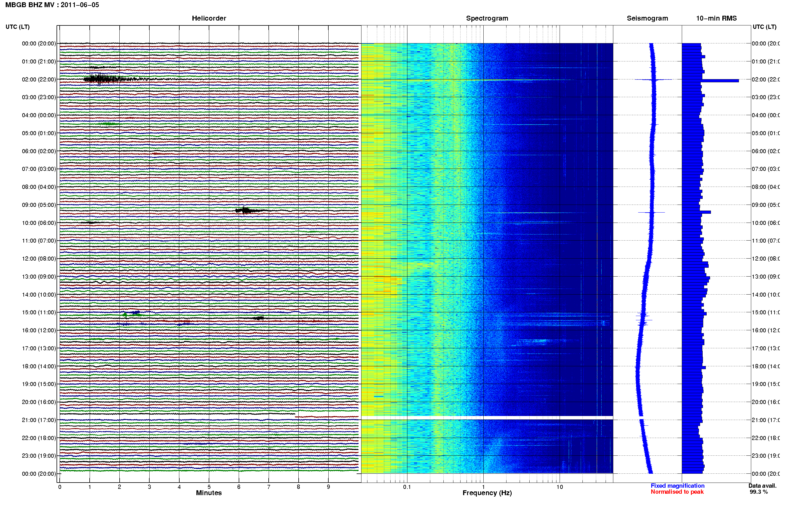This screenshot has height=508, width=812.
Task: Click the "20:00 (16:00)" time label
Action: coord(39,402)
